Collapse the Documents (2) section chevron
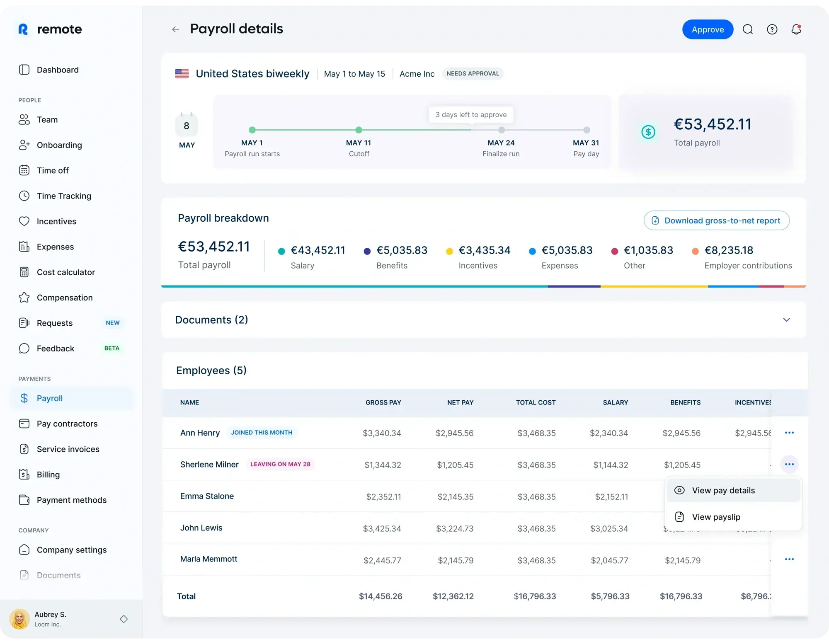829x644 pixels. 787,320
